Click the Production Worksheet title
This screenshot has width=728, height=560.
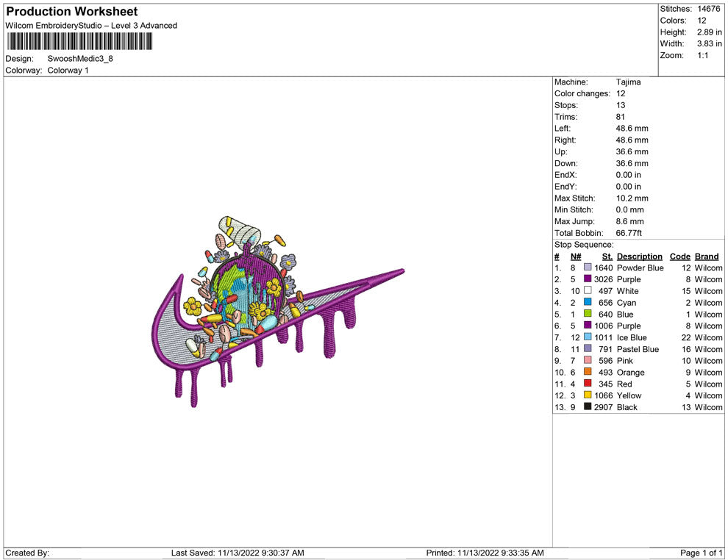click(72, 12)
